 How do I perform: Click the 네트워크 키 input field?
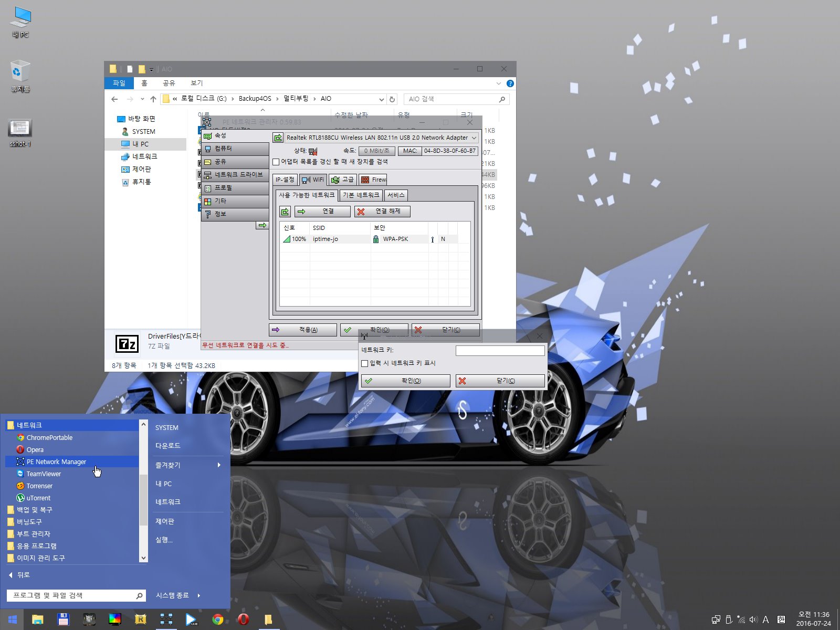(x=500, y=350)
